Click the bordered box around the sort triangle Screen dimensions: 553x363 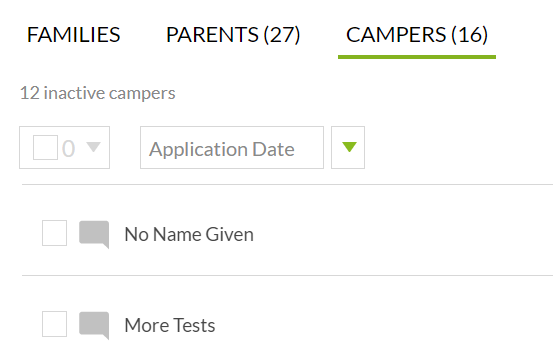point(348,147)
